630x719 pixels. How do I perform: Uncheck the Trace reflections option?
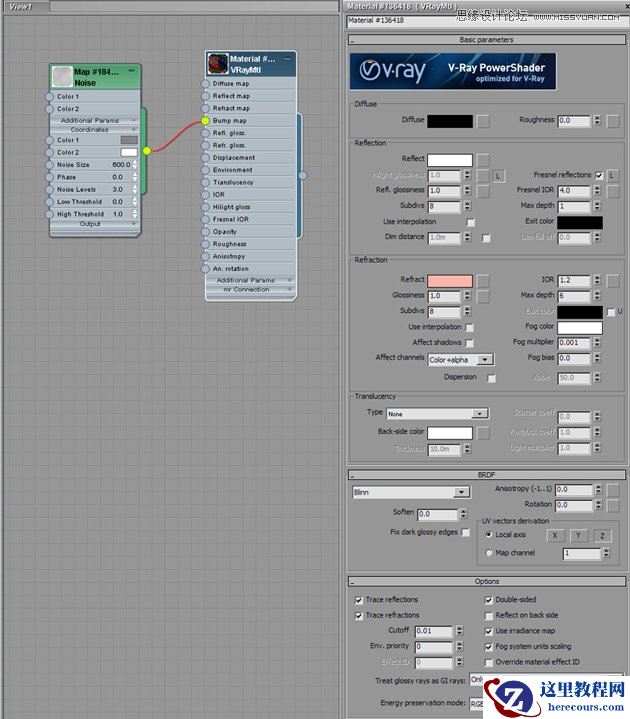[359, 600]
